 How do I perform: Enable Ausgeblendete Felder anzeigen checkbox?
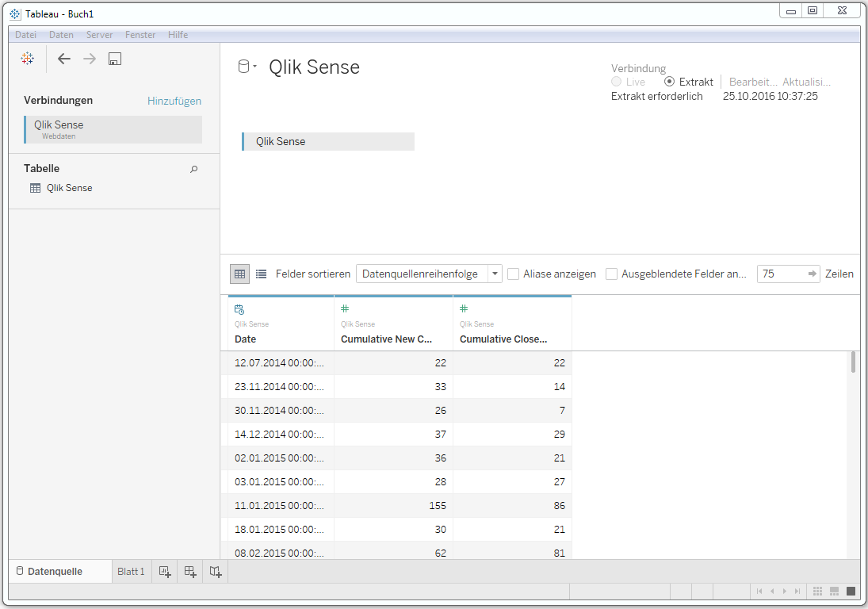tap(611, 274)
